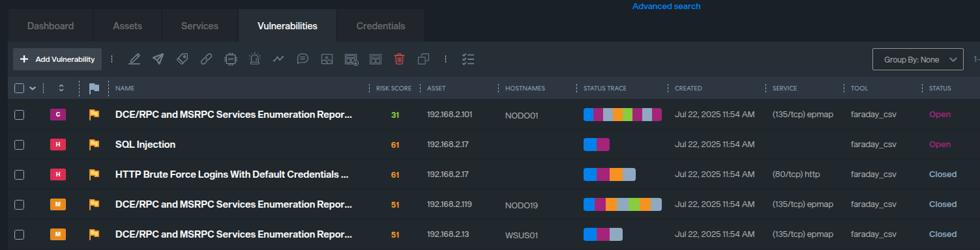This screenshot has height=250, width=980.
Task: Click the duplicate copy icon
Action: pyautogui.click(x=423, y=59)
